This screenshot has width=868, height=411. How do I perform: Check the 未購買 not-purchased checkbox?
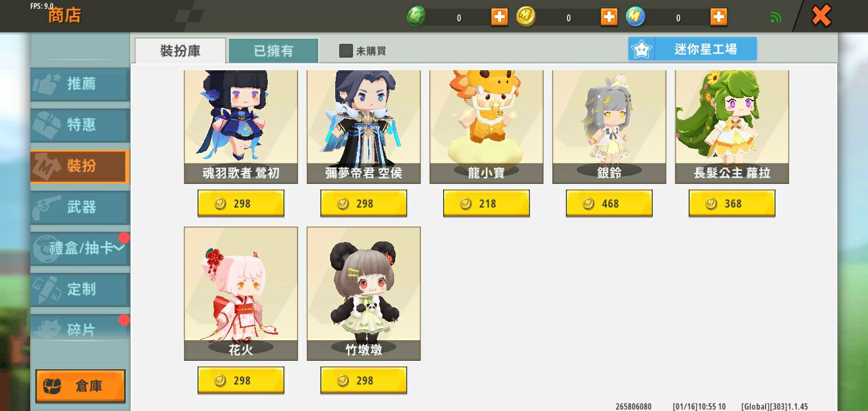[x=346, y=51]
